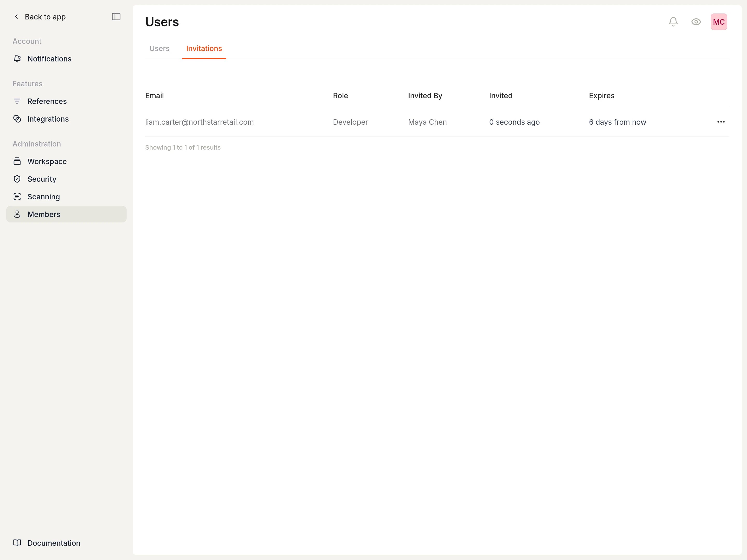
Task: Click the References filter icon
Action: (17, 101)
